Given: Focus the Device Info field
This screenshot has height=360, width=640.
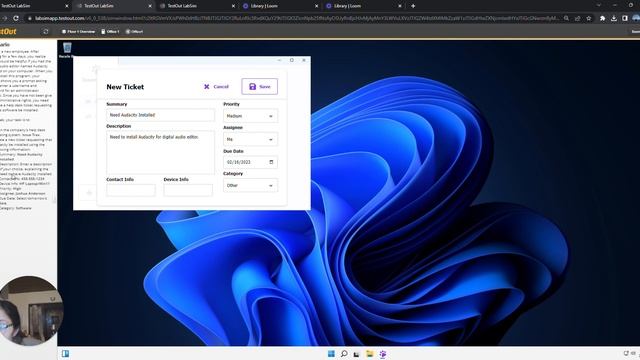Looking at the screenshot, I should tap(188, 190).
